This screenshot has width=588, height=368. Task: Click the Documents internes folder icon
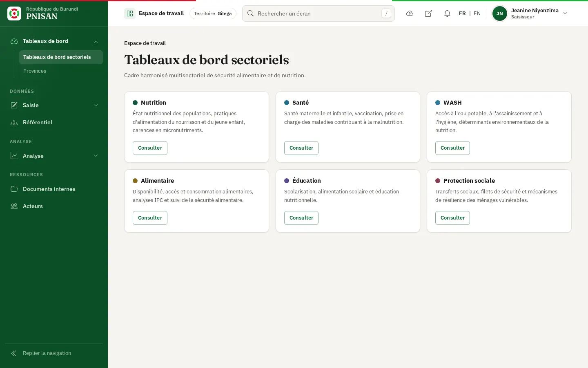14,189
